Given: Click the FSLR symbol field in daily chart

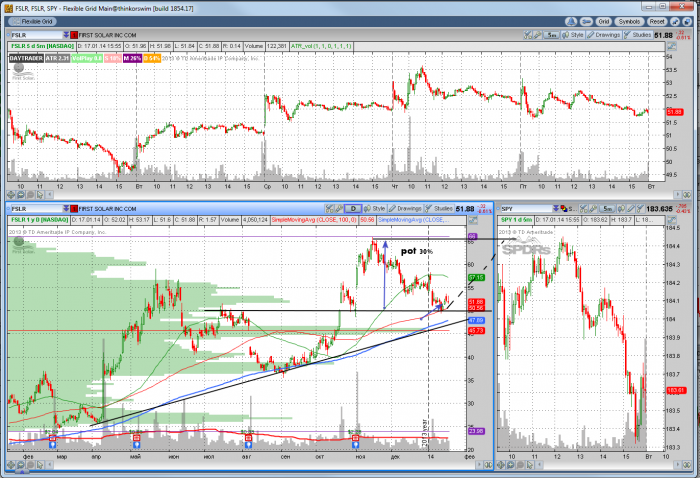Looking at the screenshot, I should coord(36,208).
